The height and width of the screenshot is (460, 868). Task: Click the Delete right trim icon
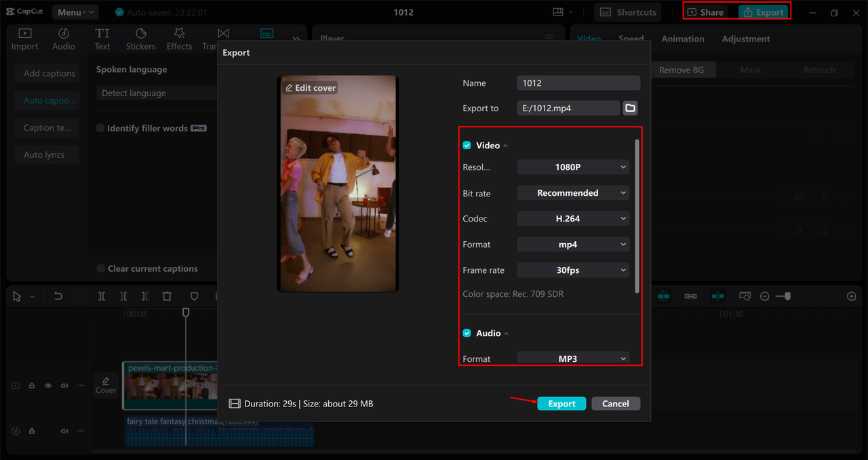click(x=145, y=296)
